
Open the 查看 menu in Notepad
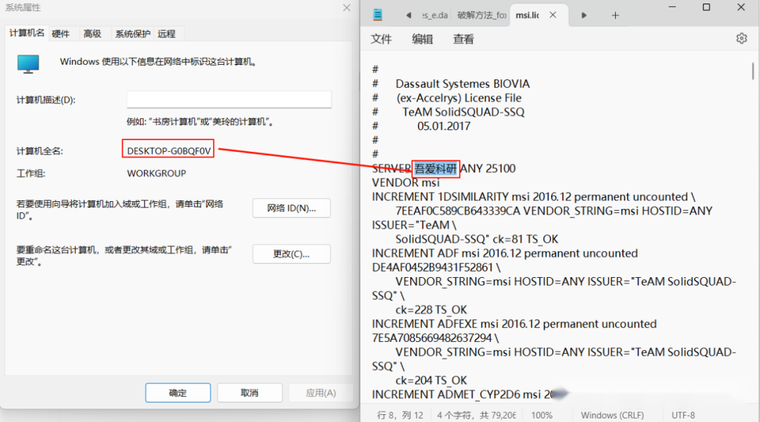(x=463, y=39)
